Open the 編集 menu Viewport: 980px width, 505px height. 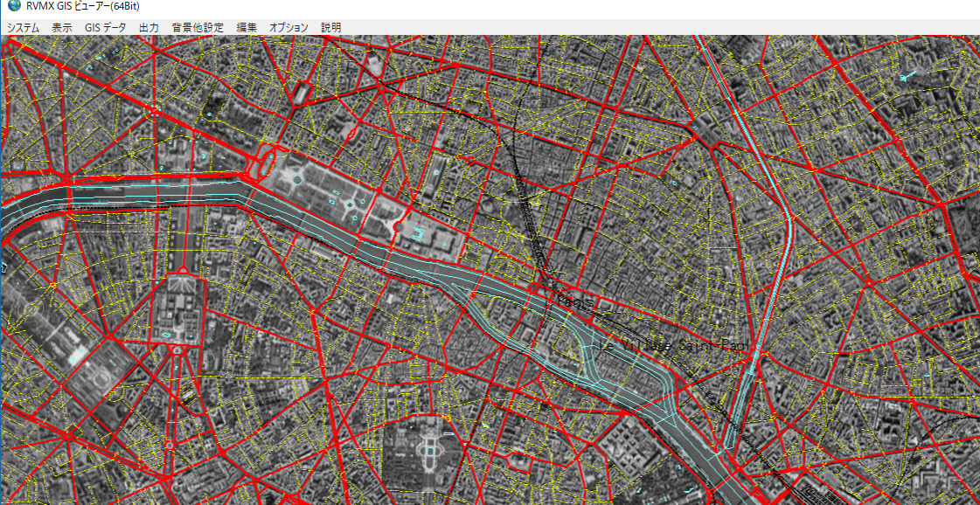tap(247, 28)
